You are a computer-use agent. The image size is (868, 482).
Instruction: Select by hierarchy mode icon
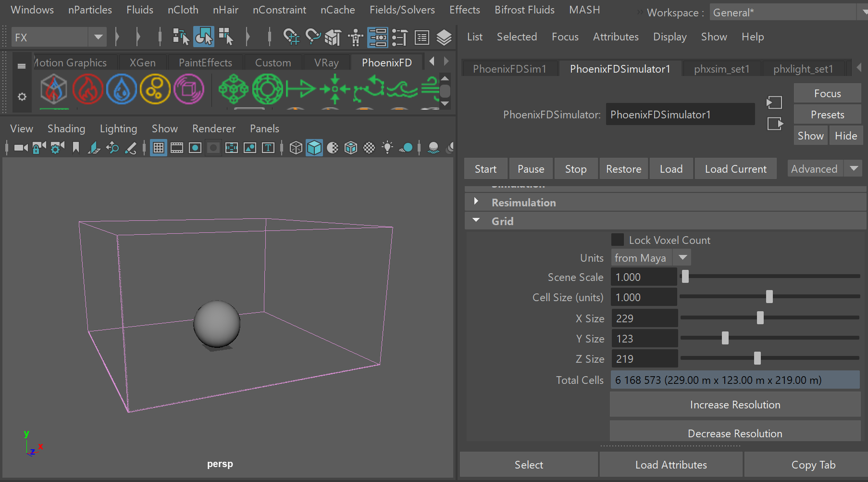click(181, 37)
